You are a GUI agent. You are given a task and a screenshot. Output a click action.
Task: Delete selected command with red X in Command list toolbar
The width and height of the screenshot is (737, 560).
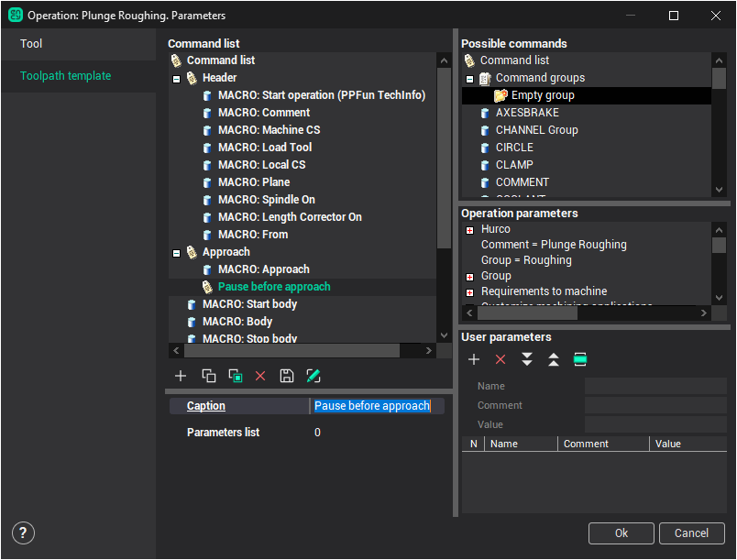(260, 376)
